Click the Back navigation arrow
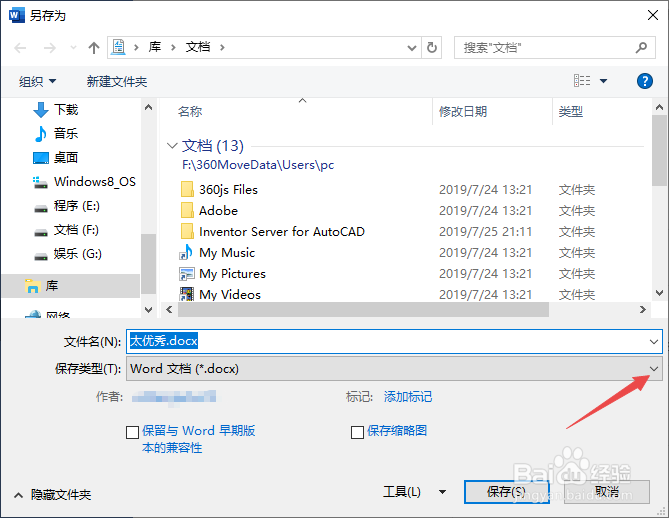The image size is (669, 518). 20,48
